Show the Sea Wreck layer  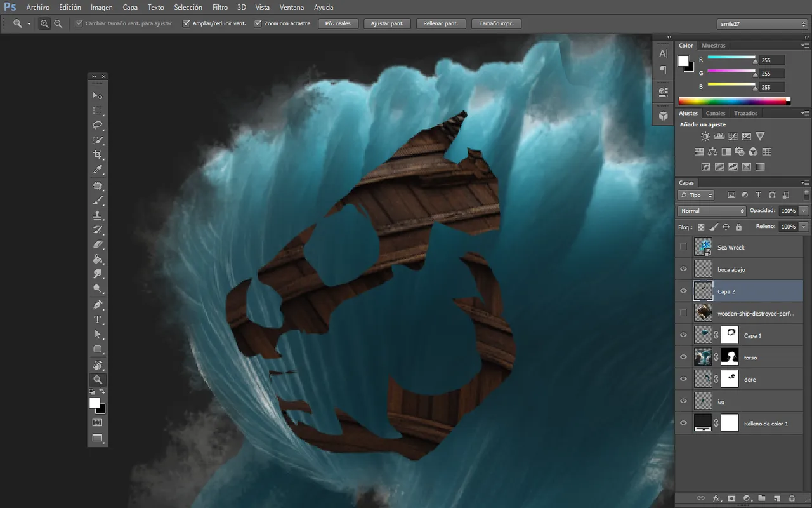[x=683, y=247]
